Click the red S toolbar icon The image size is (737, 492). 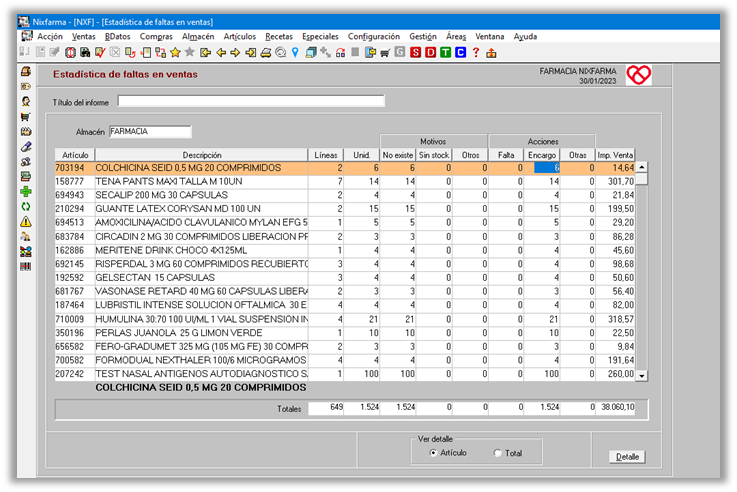click(416, 53)
